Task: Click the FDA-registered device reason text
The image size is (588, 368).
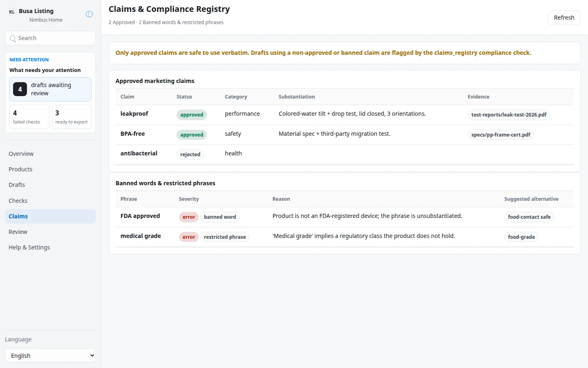Action: pyautogui.click(x=367, y=216)
